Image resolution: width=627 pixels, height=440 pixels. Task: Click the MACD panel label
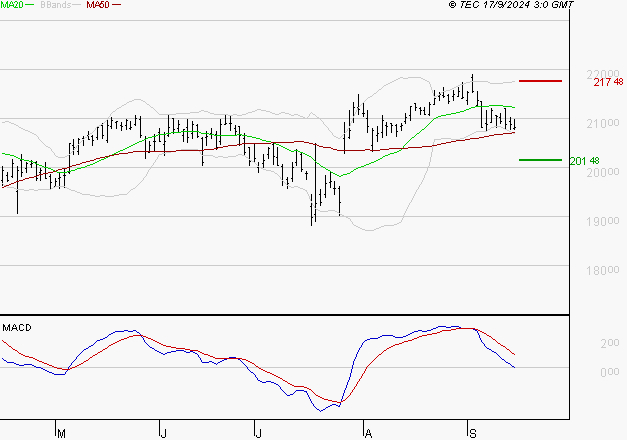[x=17, y=328]
